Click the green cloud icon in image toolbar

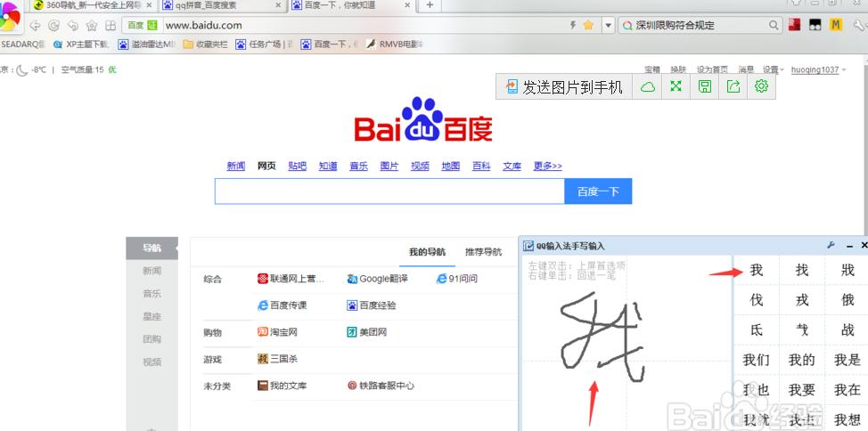[x=648, y=87]
